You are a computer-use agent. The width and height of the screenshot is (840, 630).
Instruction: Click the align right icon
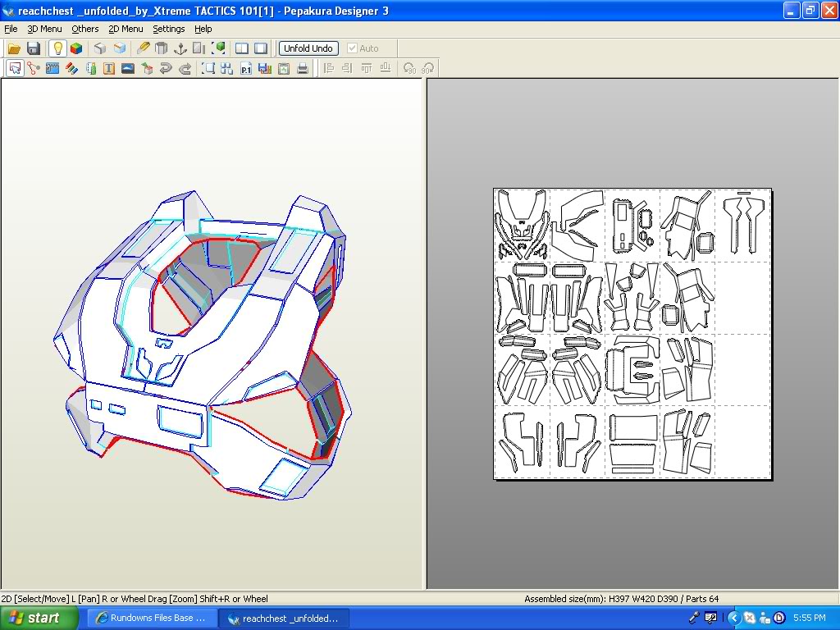point(347,69)
